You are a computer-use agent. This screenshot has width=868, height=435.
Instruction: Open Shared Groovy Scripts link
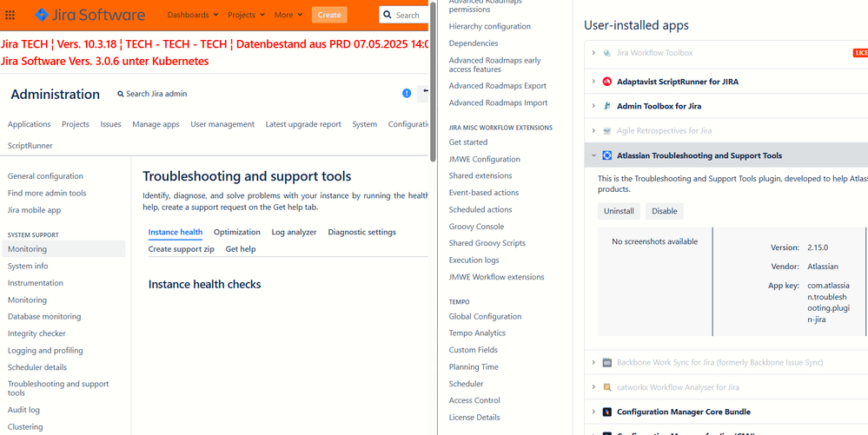coord(487,243)
